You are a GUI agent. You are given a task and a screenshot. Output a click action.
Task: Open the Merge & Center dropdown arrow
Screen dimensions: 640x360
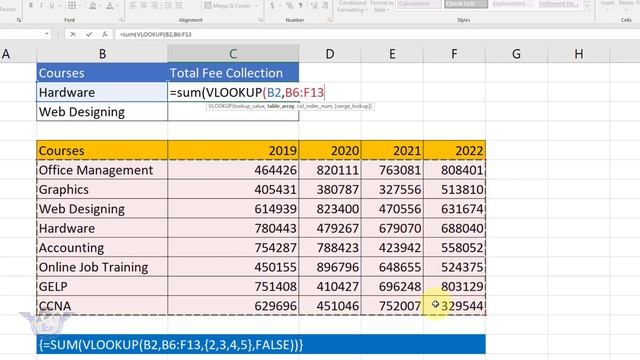(x=257, y=5)
